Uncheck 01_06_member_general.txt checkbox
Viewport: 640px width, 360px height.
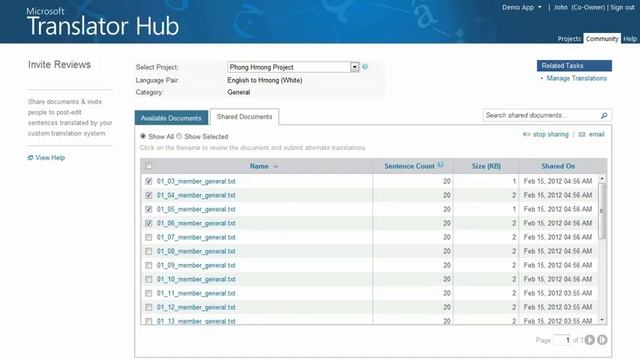click(149, 223)
